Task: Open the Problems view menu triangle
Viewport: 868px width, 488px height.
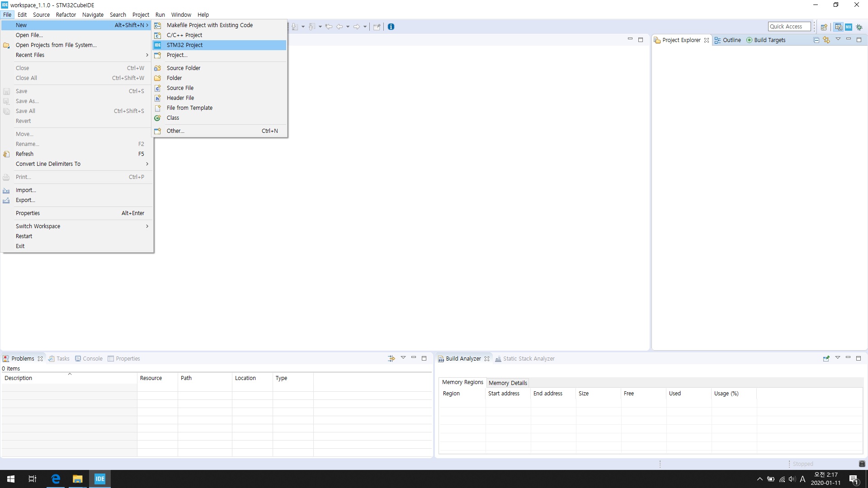Action: [403, 358]
